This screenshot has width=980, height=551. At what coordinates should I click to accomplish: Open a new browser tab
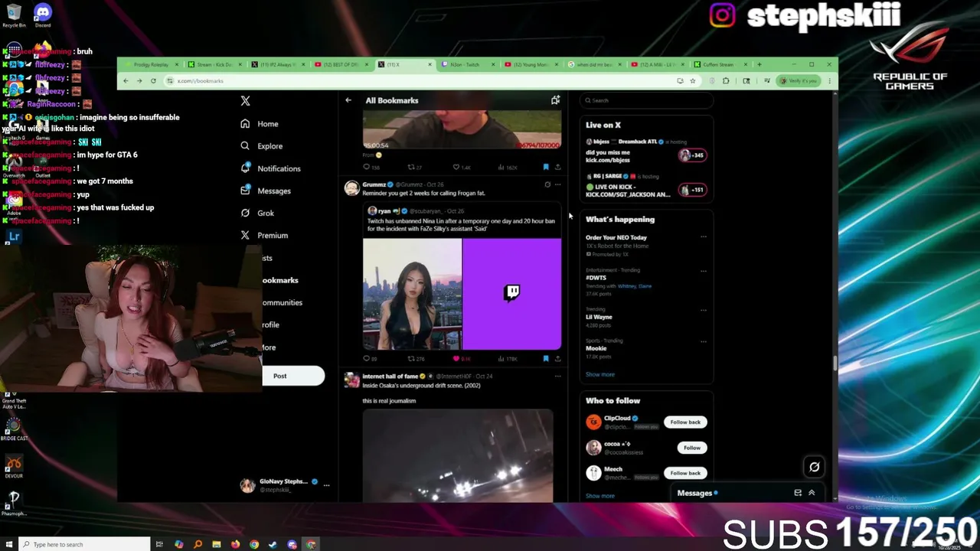click(x=759, y=64)
